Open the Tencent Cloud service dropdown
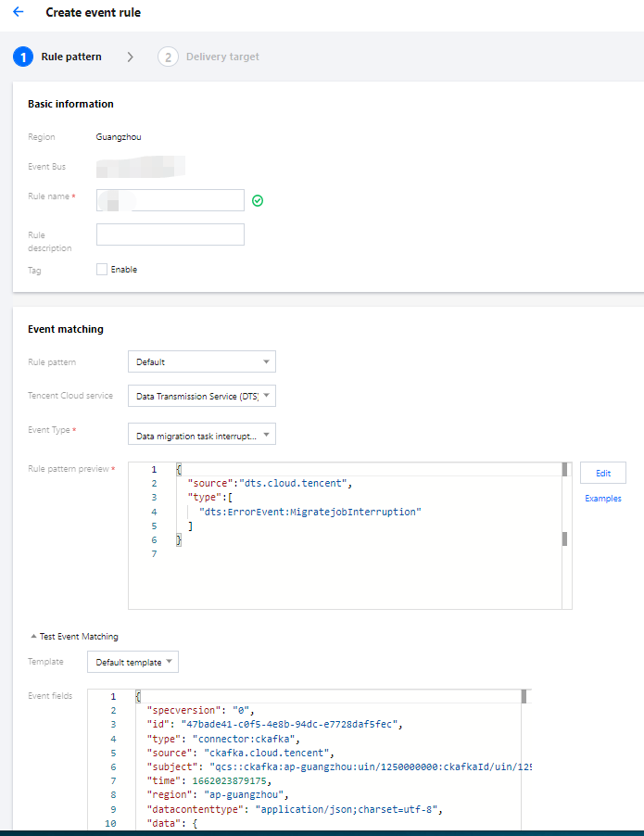Image resolution: width=644 pixels, height=836 pixels. click(x=201, y=396)
